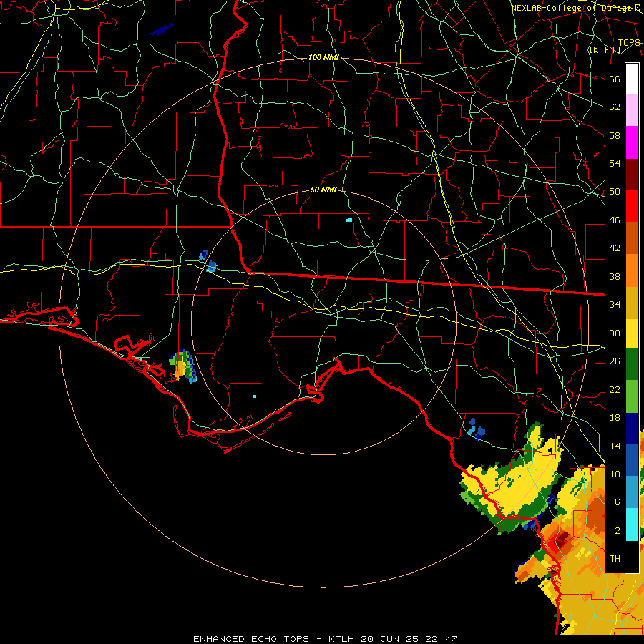
Task: Click the black TH legend swatch
Action: pos(632,557)
